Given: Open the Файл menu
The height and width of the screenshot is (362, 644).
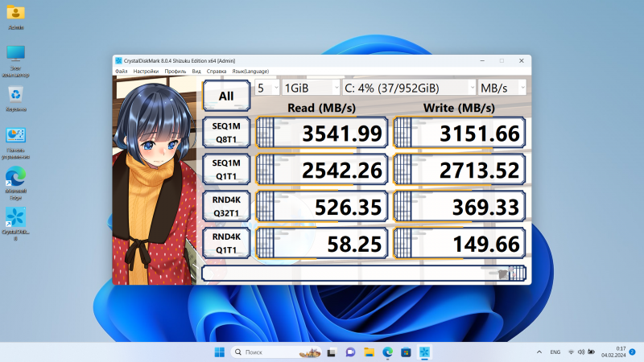Looking at the screenshot, I should coord(122,72).
